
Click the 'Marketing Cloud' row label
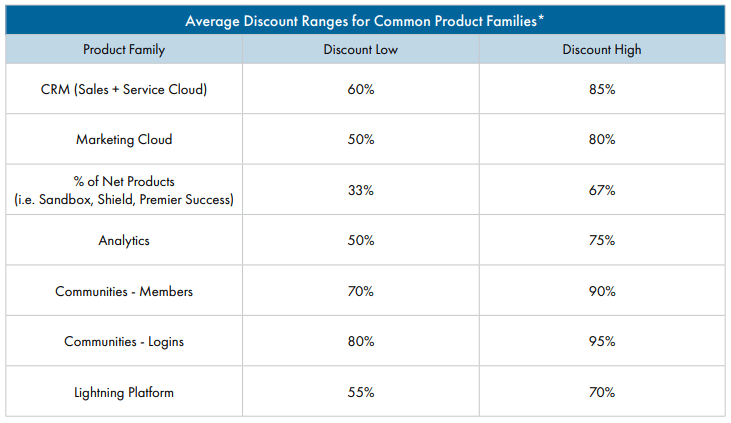[x=124, y=139]
